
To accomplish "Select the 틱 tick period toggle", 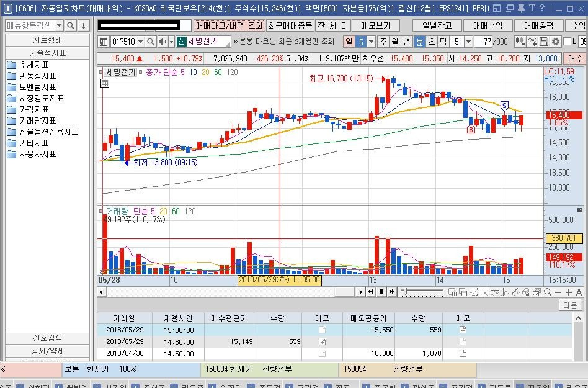I will [x=443, y=41].
